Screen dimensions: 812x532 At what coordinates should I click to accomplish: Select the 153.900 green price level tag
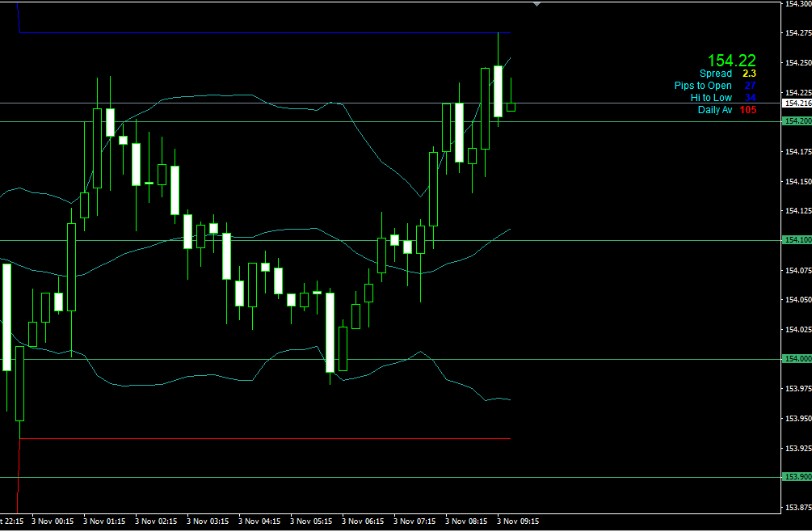click(x=797, y=477)
